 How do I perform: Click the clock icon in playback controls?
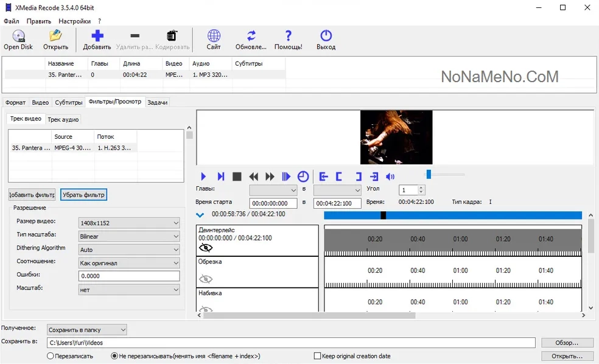click(x=303, y=177)
